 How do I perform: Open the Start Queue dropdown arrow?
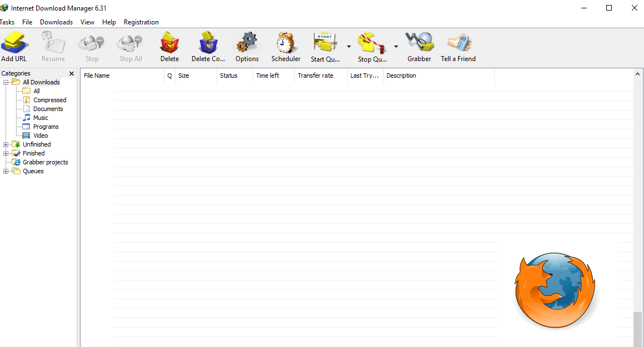tap(349, 47)
